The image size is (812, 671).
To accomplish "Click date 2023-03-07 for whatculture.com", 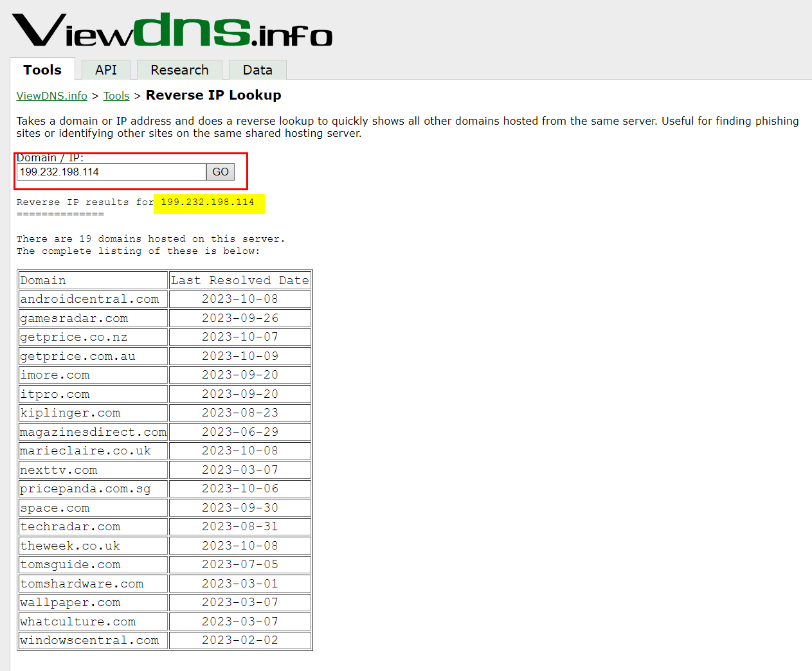I will (x=240, y=622).
